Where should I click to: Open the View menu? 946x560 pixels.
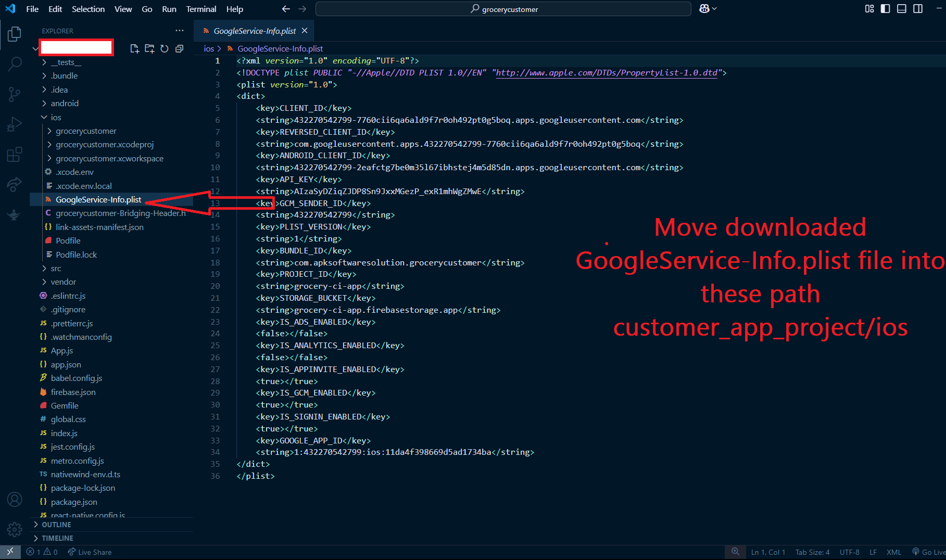[123, 9]
